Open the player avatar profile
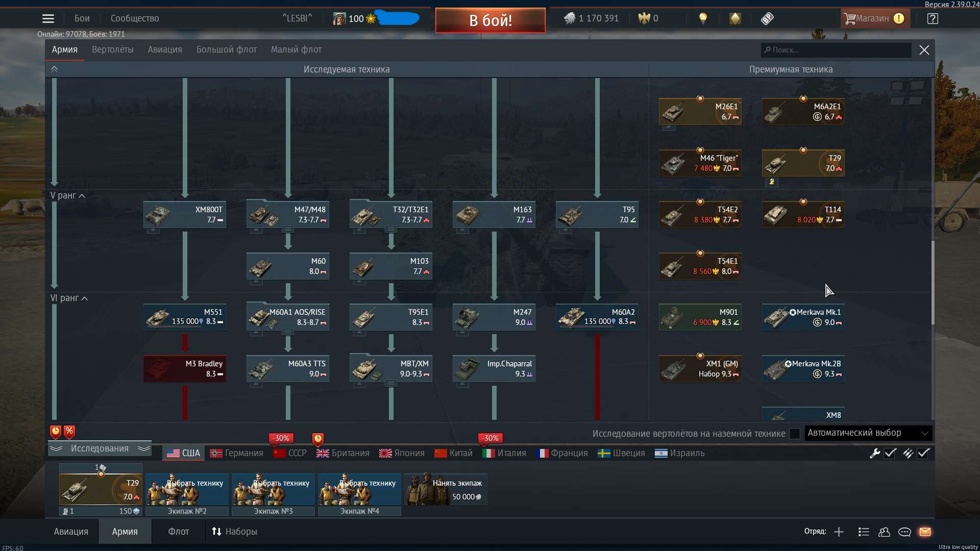The height and width of the screenshot is (551, 980). point(339,18)
